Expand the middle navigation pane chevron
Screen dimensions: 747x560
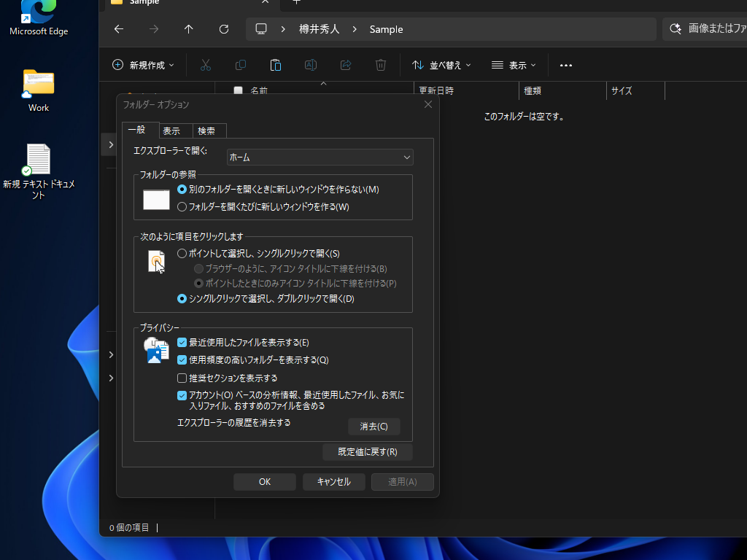(111, 355)
